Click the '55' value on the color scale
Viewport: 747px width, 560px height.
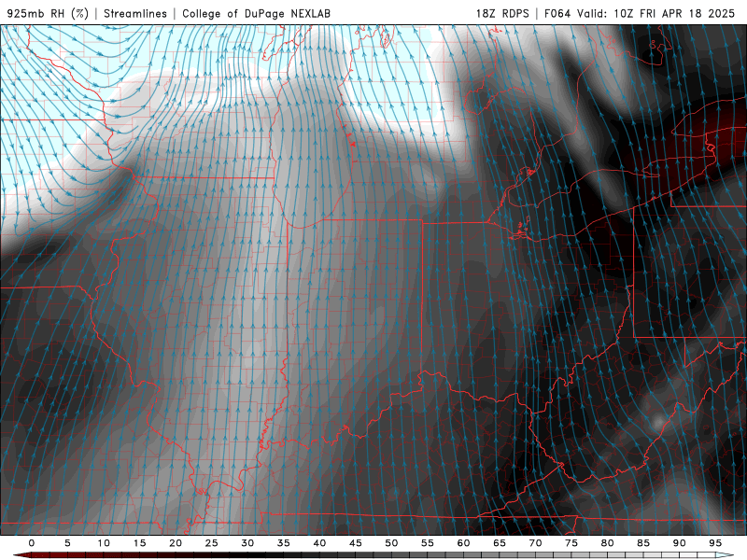(428, 543)
